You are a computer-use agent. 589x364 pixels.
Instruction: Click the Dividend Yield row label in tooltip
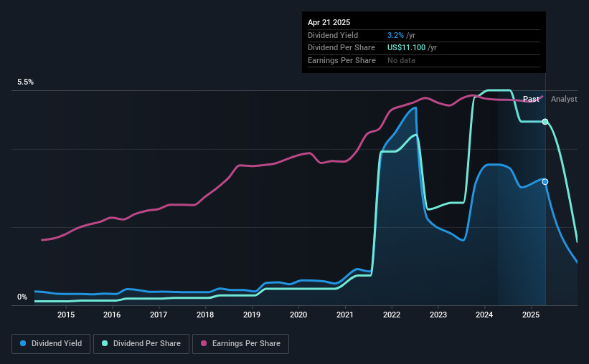tap(333, 35)
